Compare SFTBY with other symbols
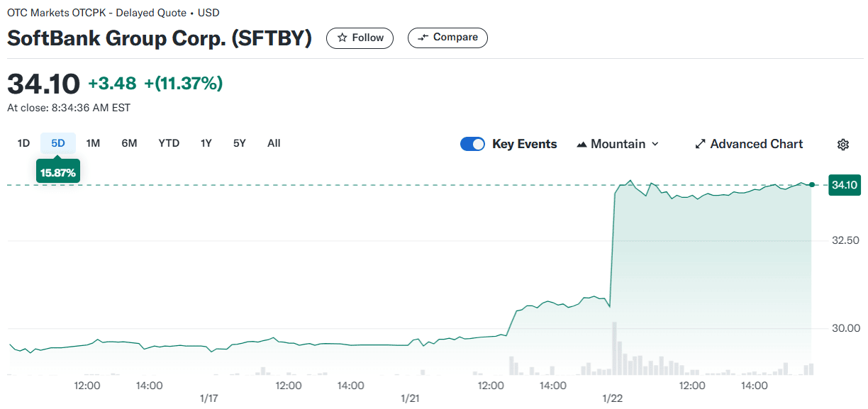 click(x=447, y=38)
